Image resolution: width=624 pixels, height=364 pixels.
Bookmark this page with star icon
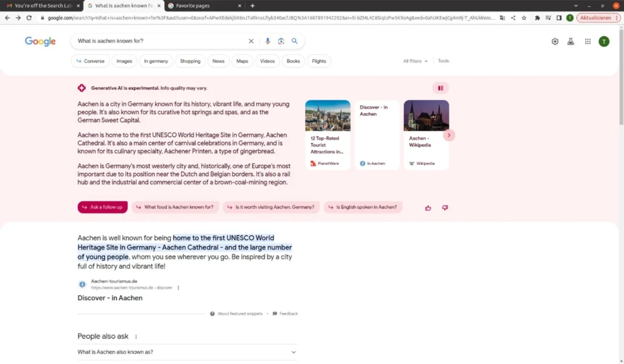523,18
